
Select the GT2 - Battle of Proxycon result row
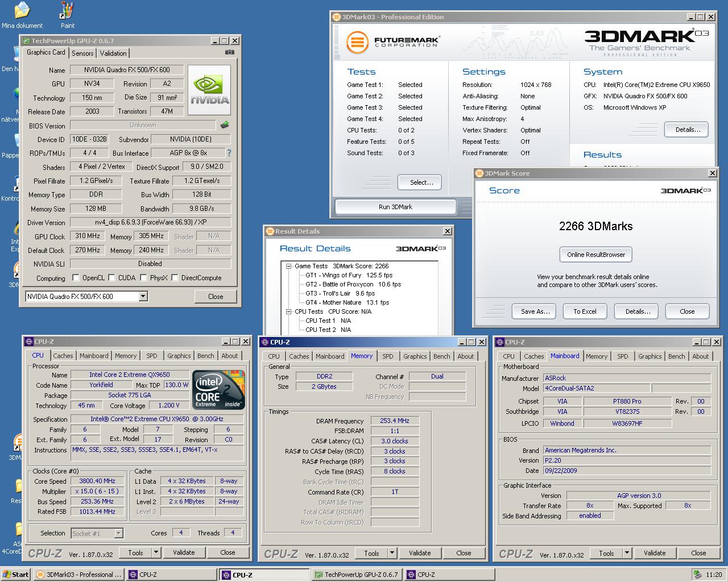tap(353, 284)
